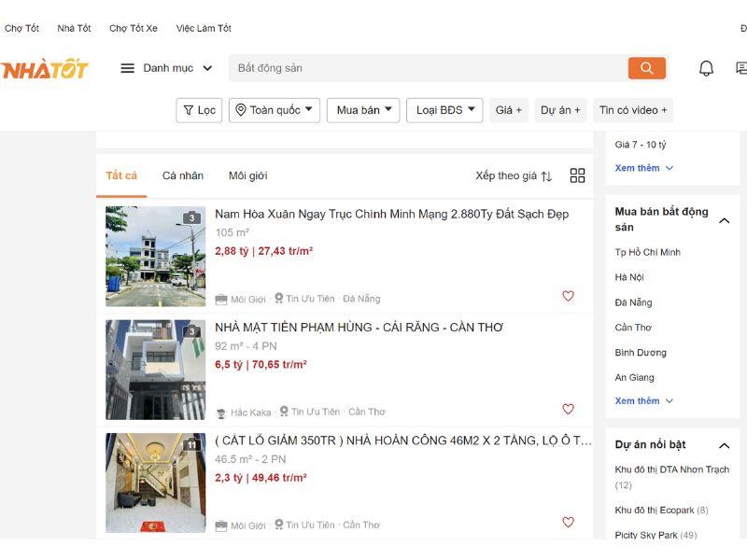Open the Lọc filter button
Screen dimensions: 747x560
[199, 110]
